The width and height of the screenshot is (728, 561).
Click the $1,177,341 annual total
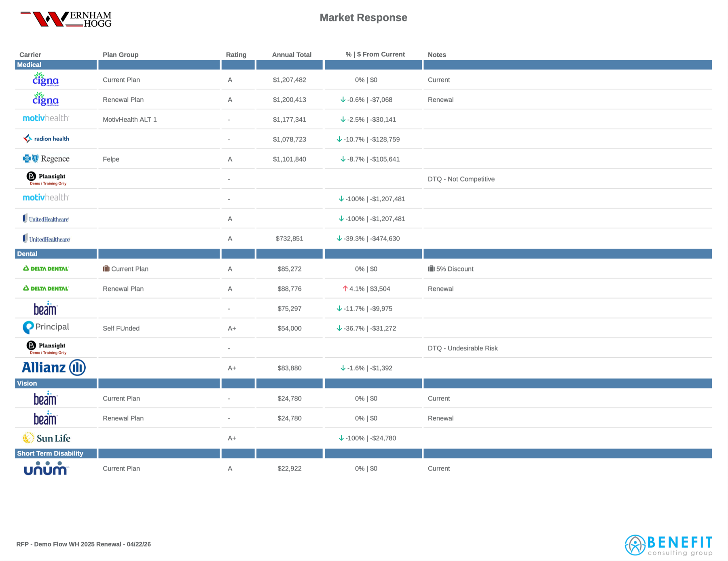click(x=290, y=120)
